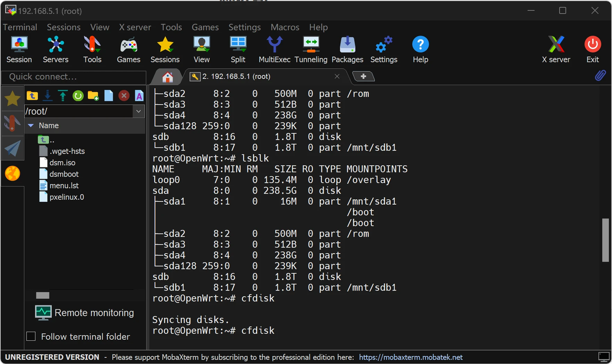Click the Remote monitoring button

(x=85, y=313)
